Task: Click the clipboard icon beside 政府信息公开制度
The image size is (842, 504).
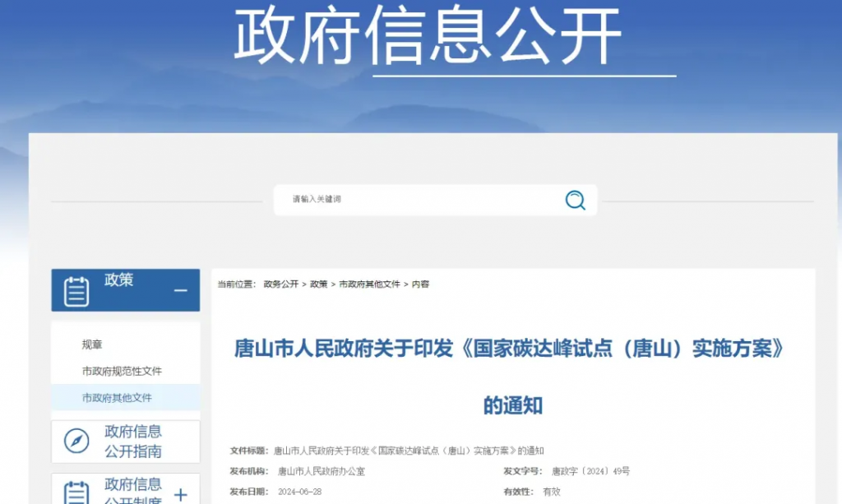Action: (76, 492)
